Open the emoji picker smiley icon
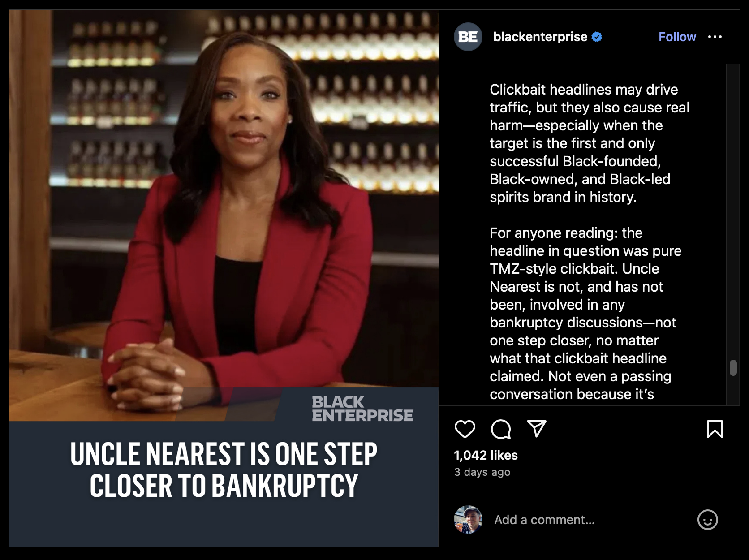The image size is (749, 560). pos(707,520)
